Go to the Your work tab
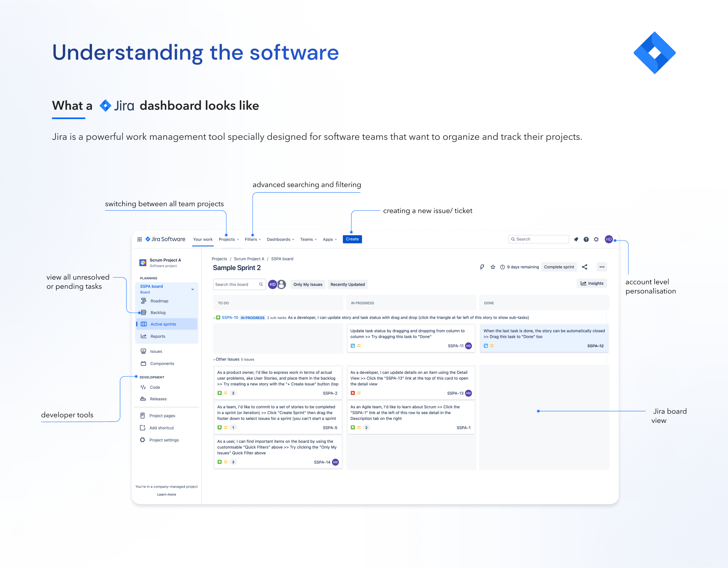This screenshot has height=568, width=728. click(203, 239)
